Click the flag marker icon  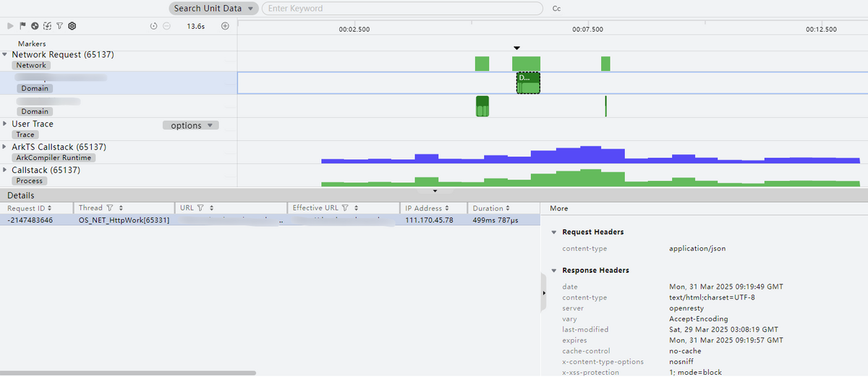tap(22, 26)
